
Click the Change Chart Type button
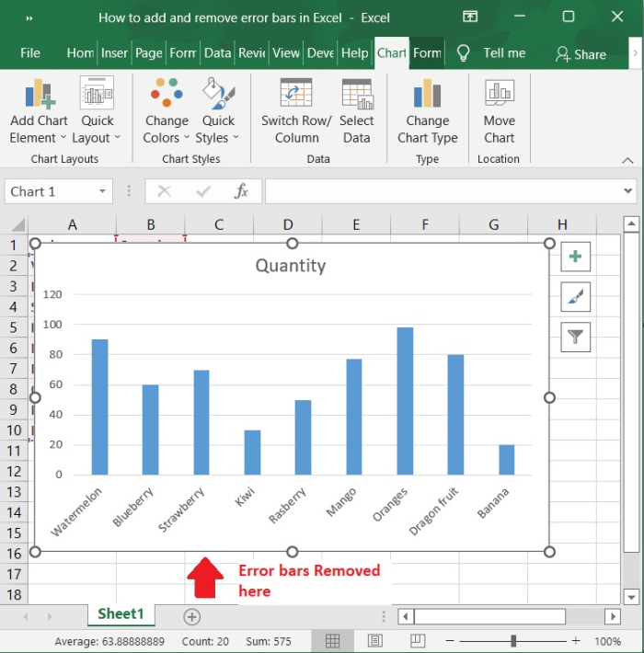[428, 110]
